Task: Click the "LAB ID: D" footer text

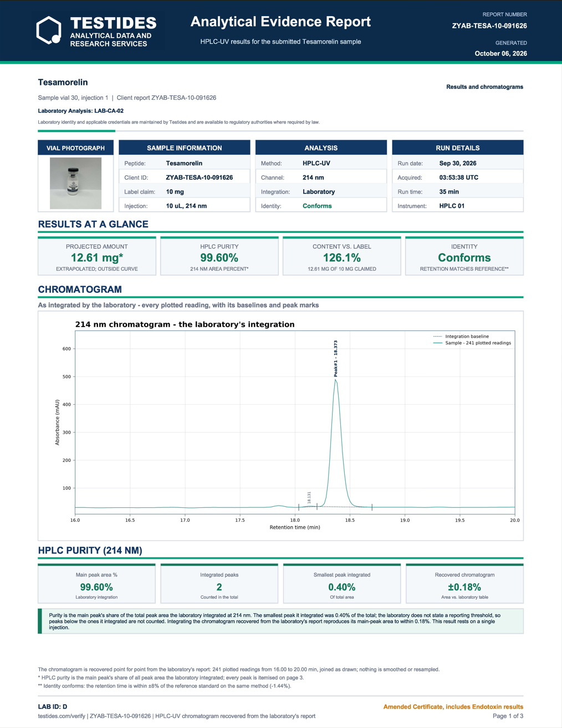Action: 53,707
